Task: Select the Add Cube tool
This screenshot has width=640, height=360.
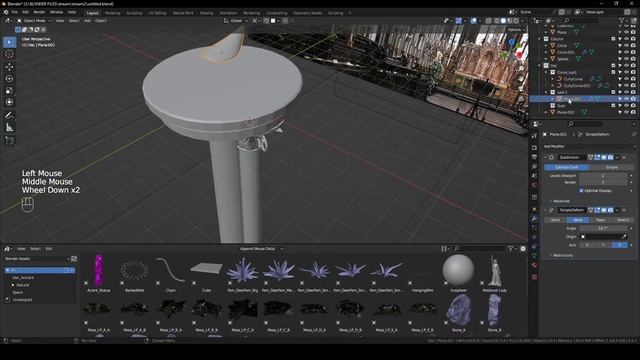Action: coord(9,140)
